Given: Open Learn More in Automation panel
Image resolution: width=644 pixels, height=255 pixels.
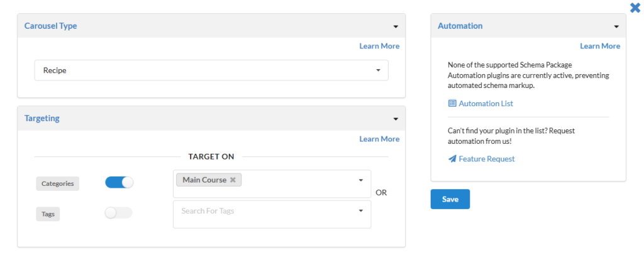Looking at the screenshot, I should [600, 46].
